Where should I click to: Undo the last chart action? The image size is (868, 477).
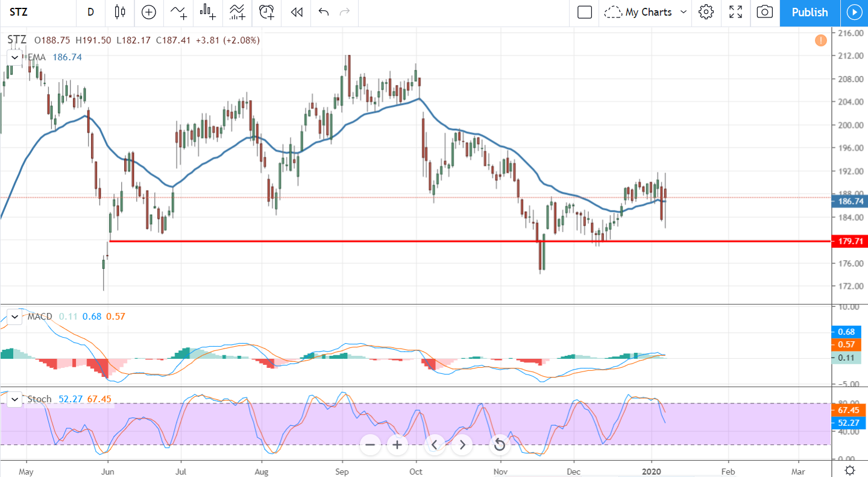point(324,12)
